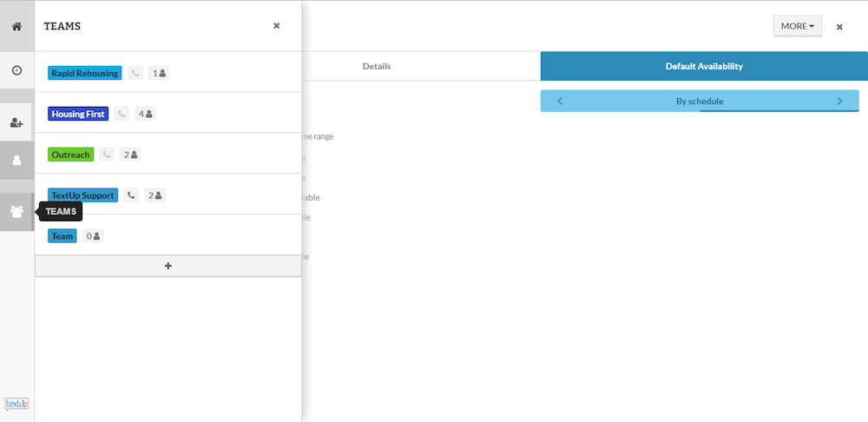Open the Rapid Rehousing team
868x422 pixels.
tap(85, 73)
